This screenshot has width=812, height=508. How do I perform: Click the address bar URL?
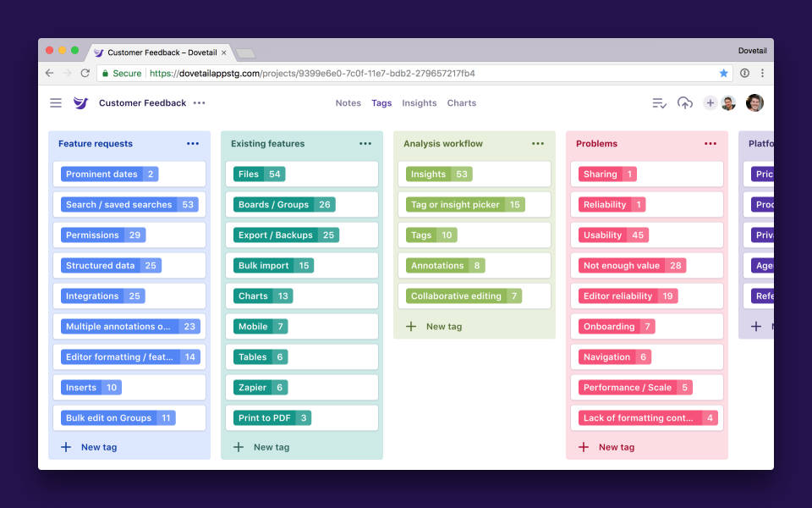click(254, 74)
